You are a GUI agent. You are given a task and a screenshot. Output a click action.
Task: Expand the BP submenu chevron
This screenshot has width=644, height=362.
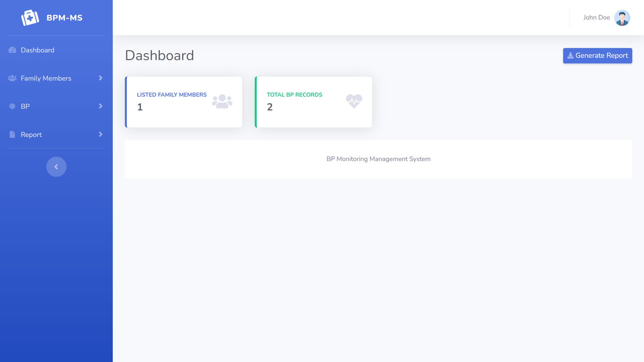pyautogui.click(x=101, y=106)
